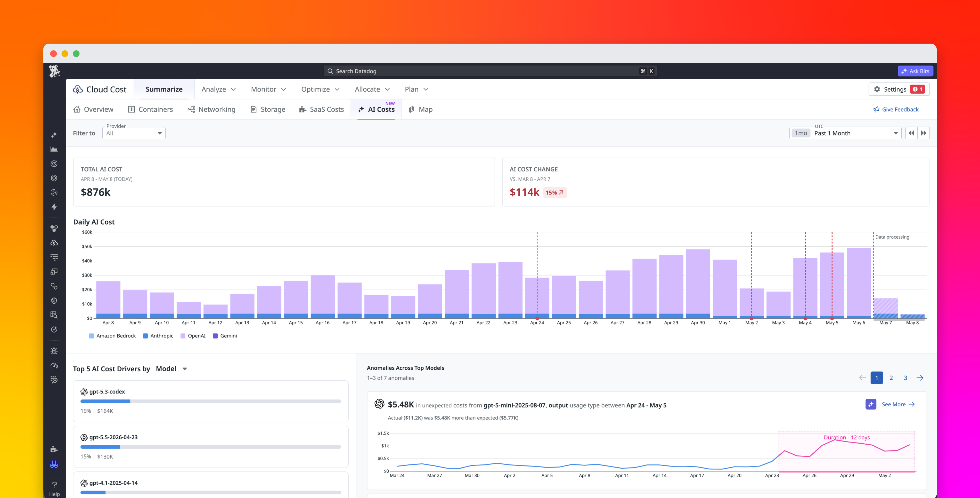Click the OpenAI logo beside gpt-5.5-2026-04-23

[x=84, y=437]
